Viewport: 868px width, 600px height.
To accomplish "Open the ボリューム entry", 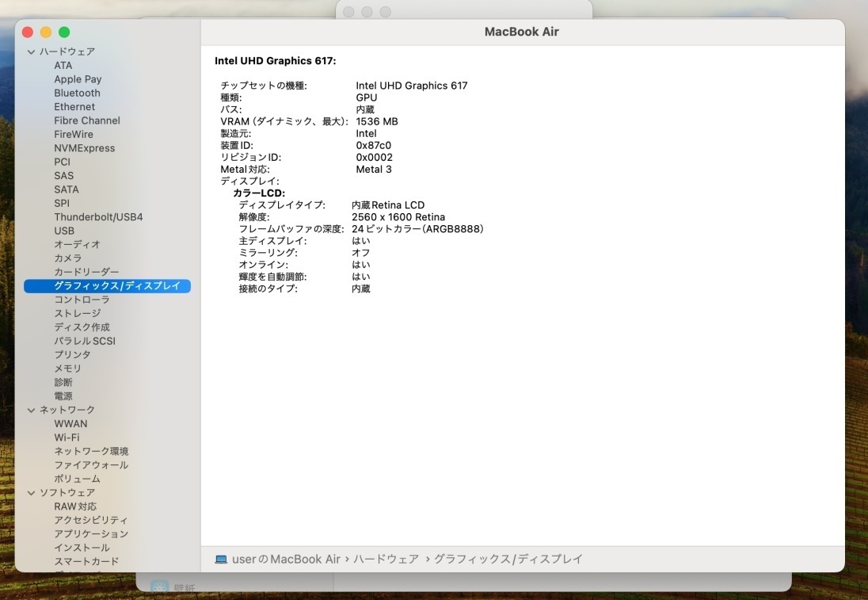I will (77, 479).
